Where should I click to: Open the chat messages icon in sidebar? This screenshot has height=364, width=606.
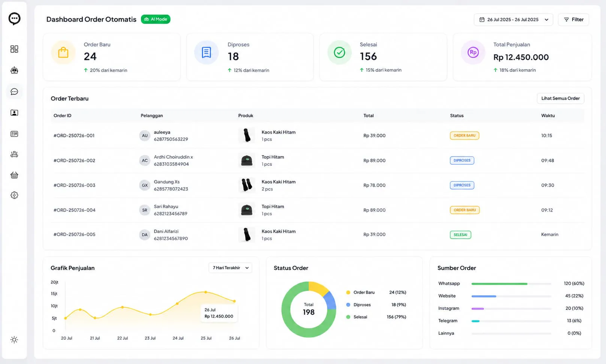[14, 92]
